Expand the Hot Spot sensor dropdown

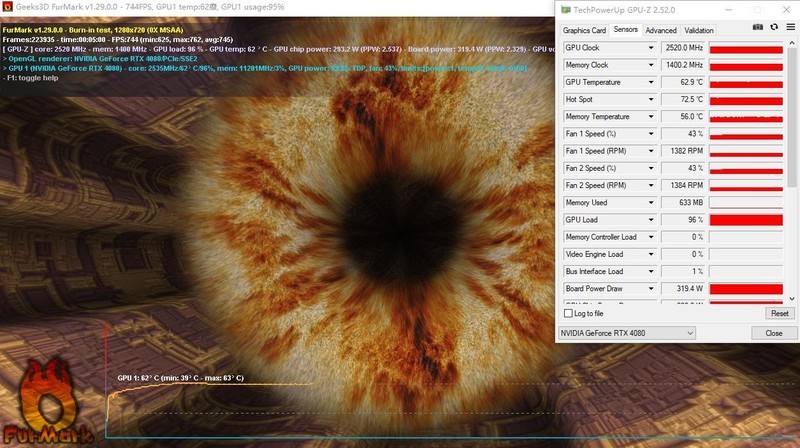coord(652,99)
